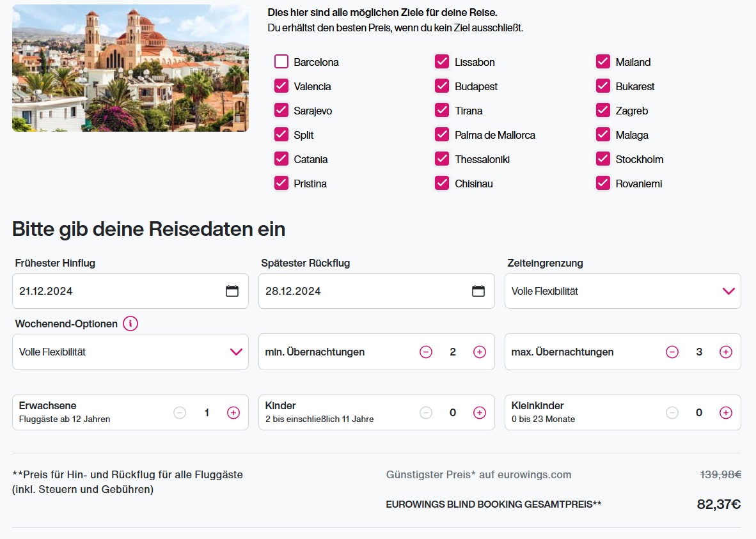The width and height of the screenshot is (756, 539).
Task: Click the Wochenend-Optionen info icon
Action: [x=130, y=324]
